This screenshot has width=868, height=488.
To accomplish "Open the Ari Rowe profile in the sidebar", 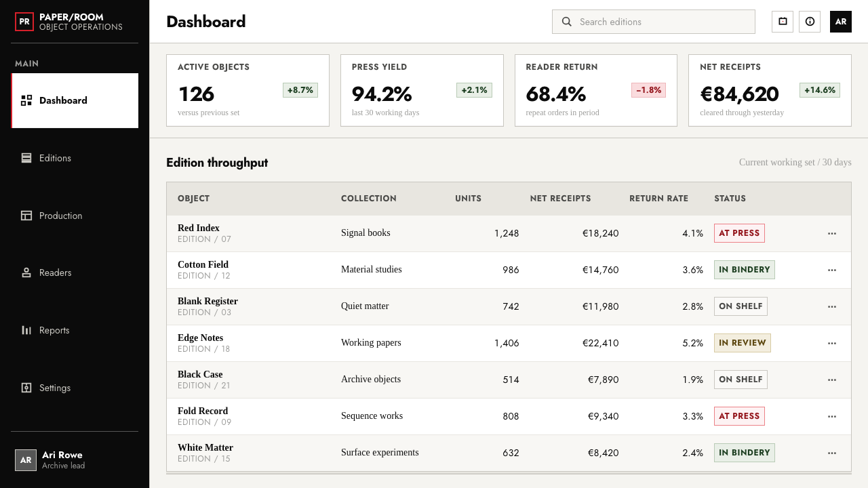I will click(75, 460).
